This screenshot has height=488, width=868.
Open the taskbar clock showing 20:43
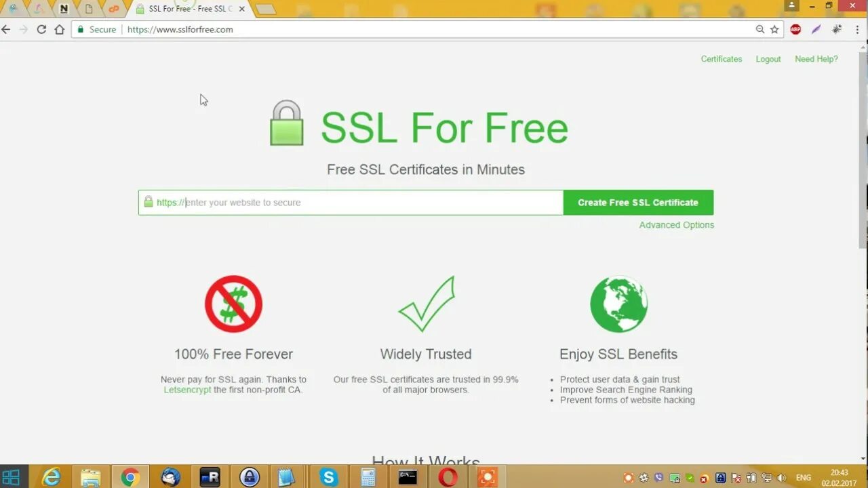[840, 477]
